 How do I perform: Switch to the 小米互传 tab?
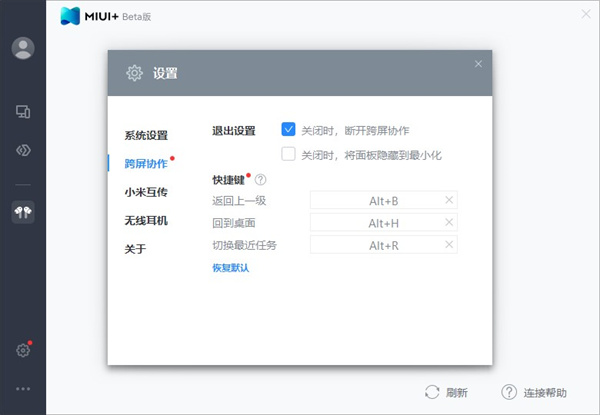[x=146, y=192]
